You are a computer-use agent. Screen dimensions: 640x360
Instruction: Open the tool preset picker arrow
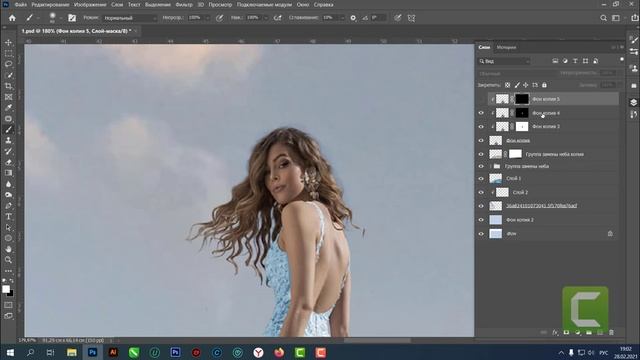38,18
